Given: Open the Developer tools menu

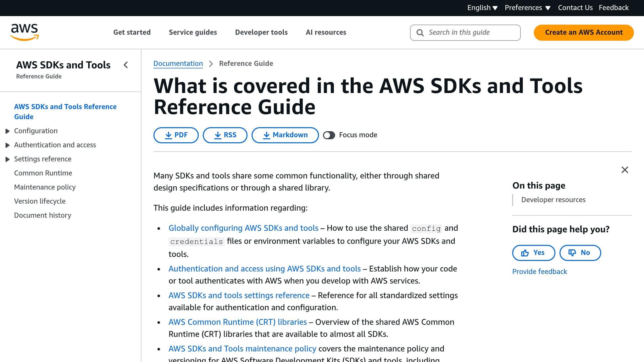Looking at the screenshot, I should [261, 32].
